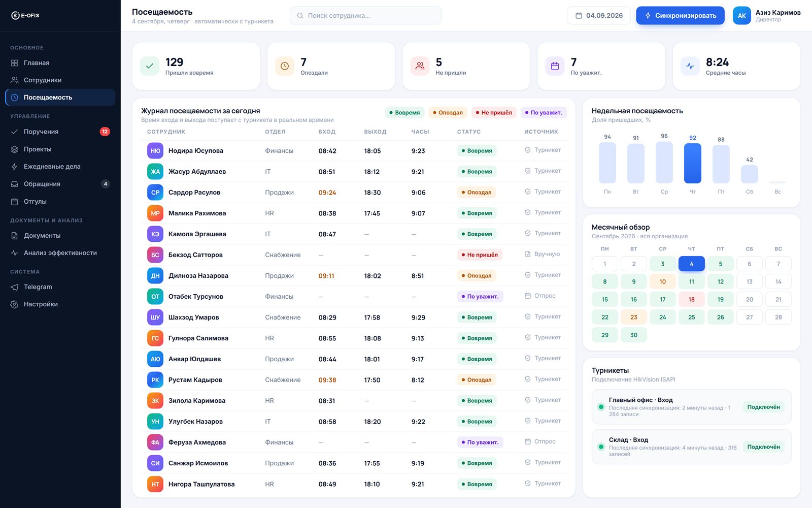Toggle the По уважит. legend filter
This screenshot has height=508, width=812.
544,113
